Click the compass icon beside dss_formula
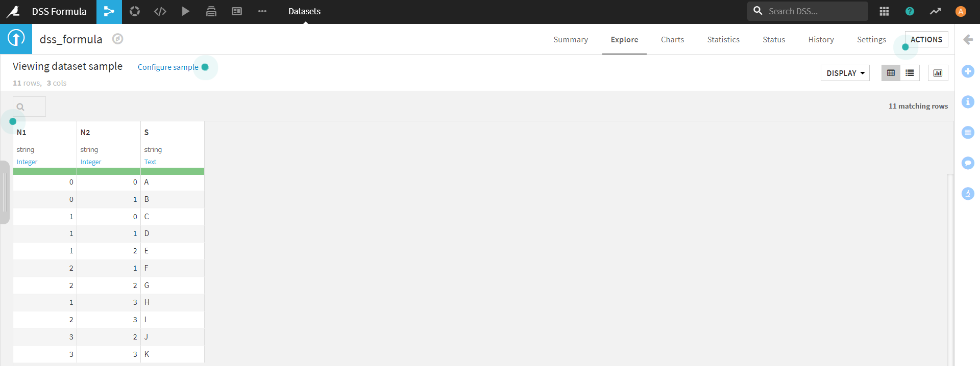Screen dimensions: 980x366 (118, 39)
